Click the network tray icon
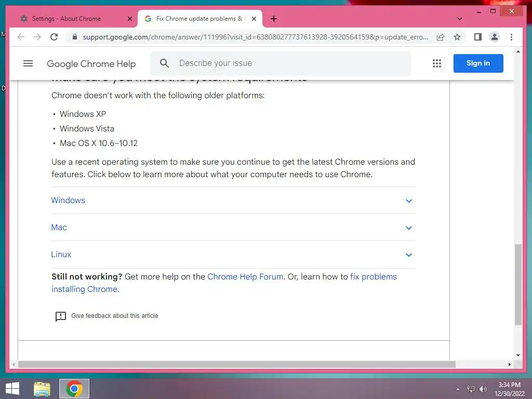 [x=471, y=389]
